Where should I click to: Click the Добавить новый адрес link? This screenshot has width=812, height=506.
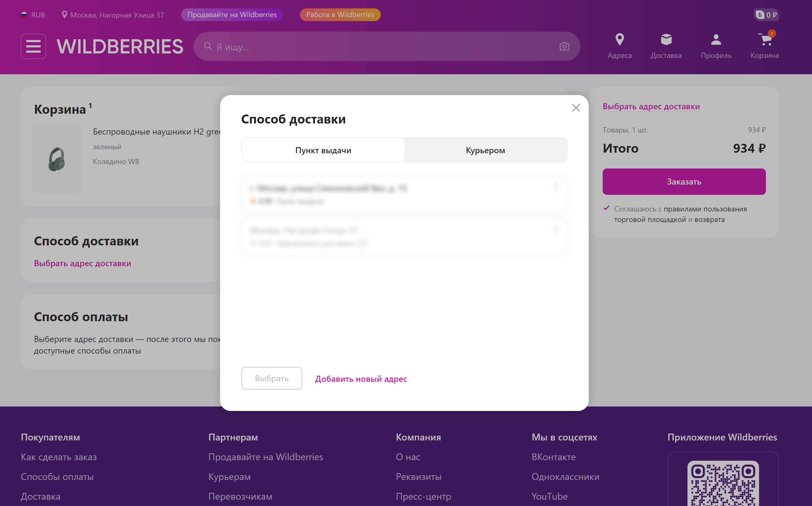(361, 379)
